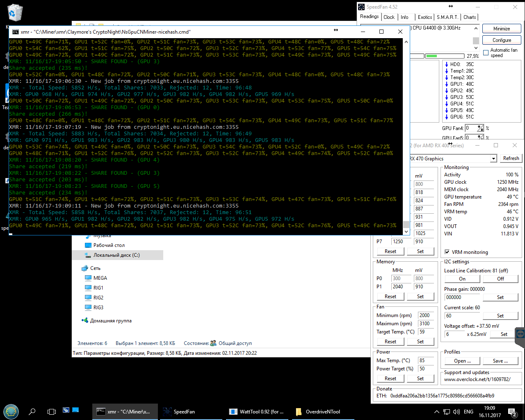Click the Fan Target Temp. field

(x=426, y=332)
